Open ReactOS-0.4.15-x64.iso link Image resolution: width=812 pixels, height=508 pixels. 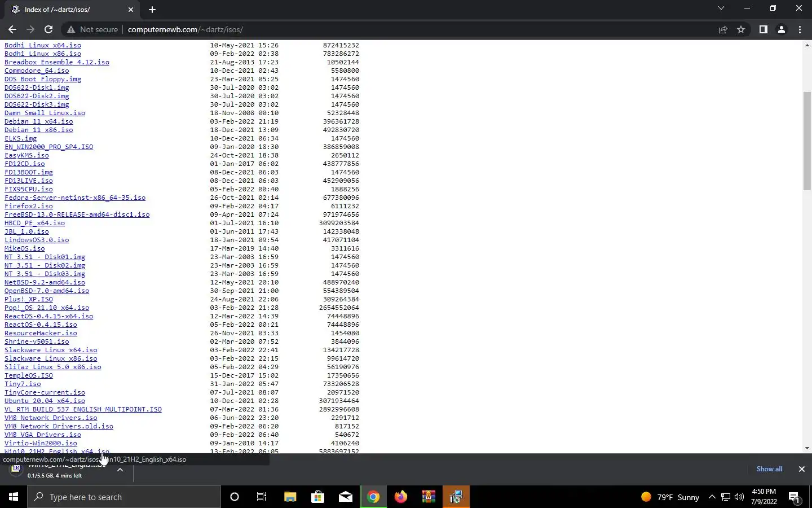(x=48, y=316)
